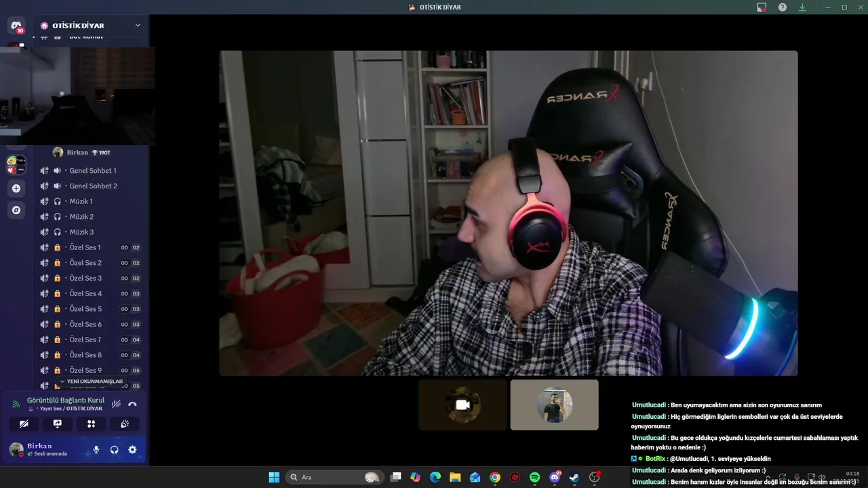Screen dimensions: 868x488
Task: Click Birkan username in the user panel
Action: click(39, 446)
